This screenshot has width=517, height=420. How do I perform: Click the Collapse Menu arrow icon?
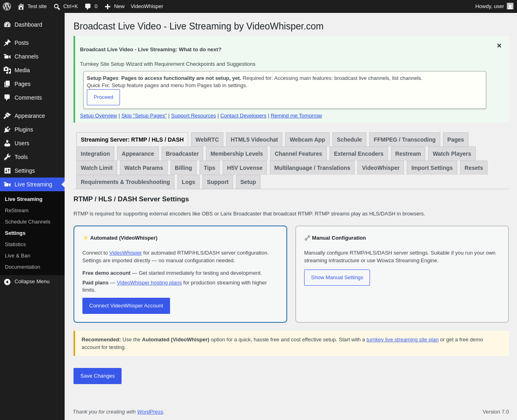7,282
